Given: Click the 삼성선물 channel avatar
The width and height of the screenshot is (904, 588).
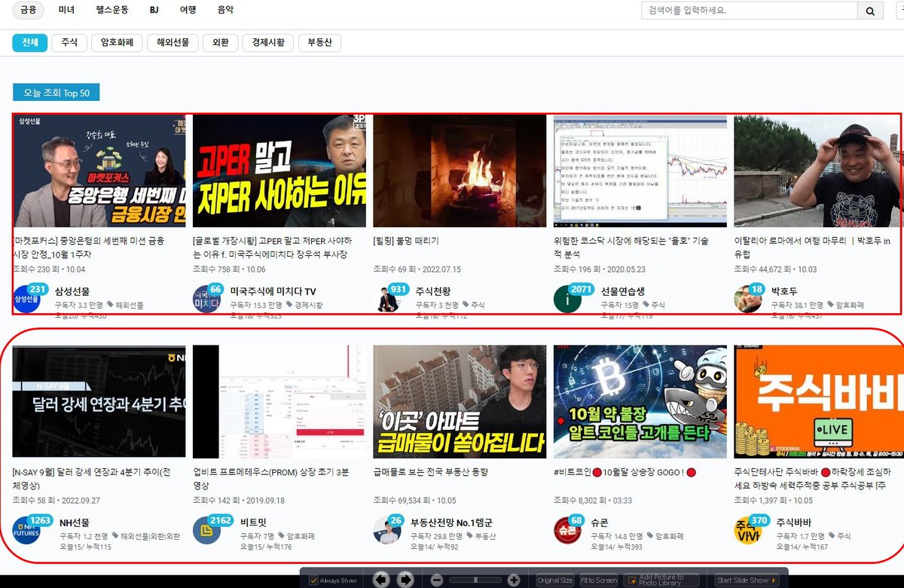Looking at the screenshot, I should click(x=26, y=299).
